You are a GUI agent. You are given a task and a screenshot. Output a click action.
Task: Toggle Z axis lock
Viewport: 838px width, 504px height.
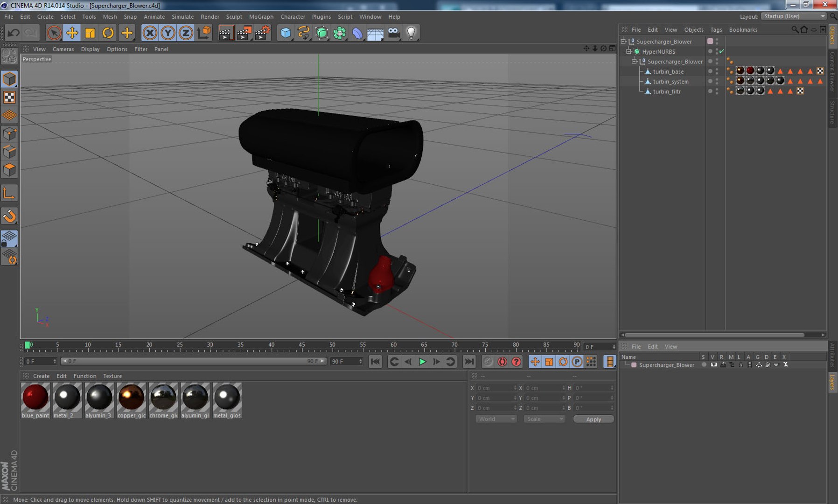(186, 33)
